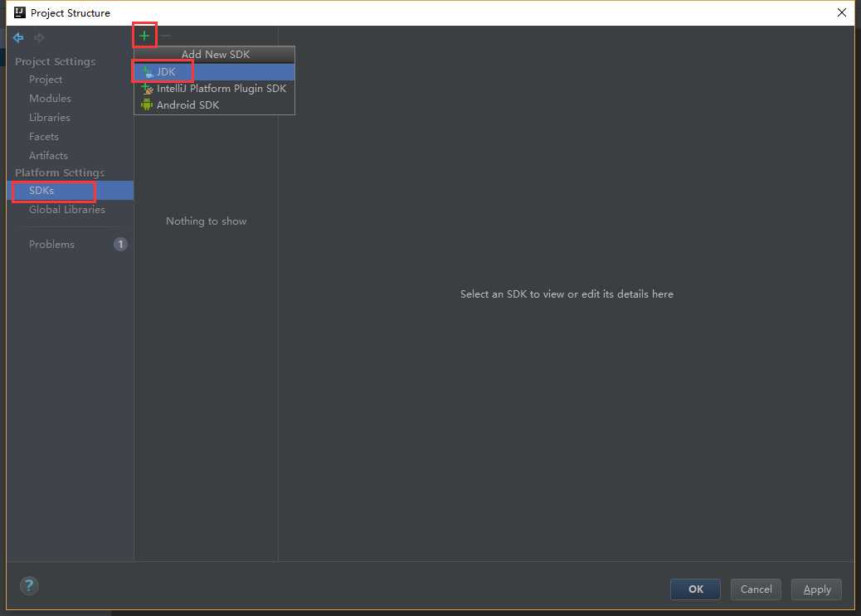The height and width of the screenshot is (616, 861).
Task: Open Libraries settings page
Action: 50,118
